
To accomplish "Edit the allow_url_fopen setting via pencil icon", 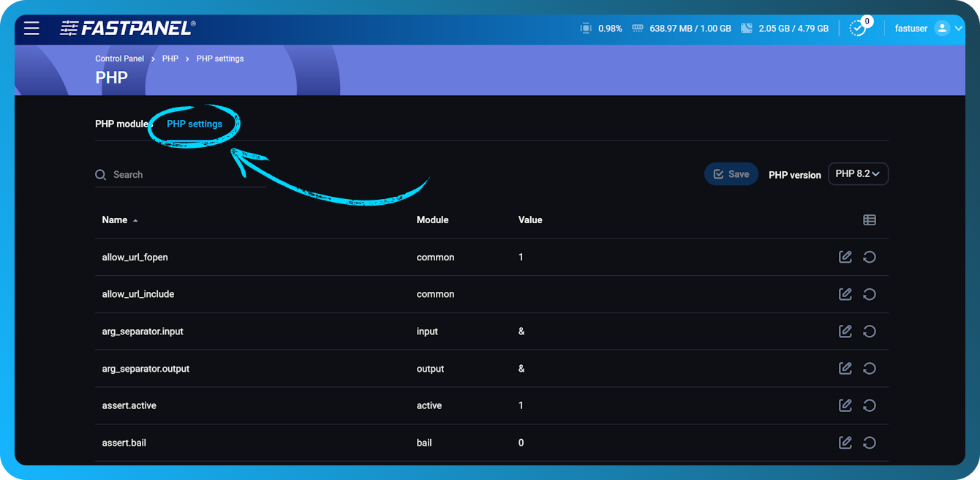I will point(845,257).
